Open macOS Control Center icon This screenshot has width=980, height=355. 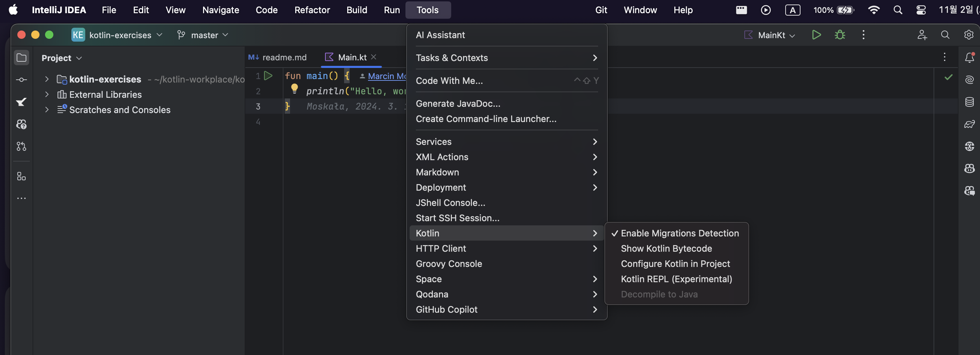[x=921, y=10]
